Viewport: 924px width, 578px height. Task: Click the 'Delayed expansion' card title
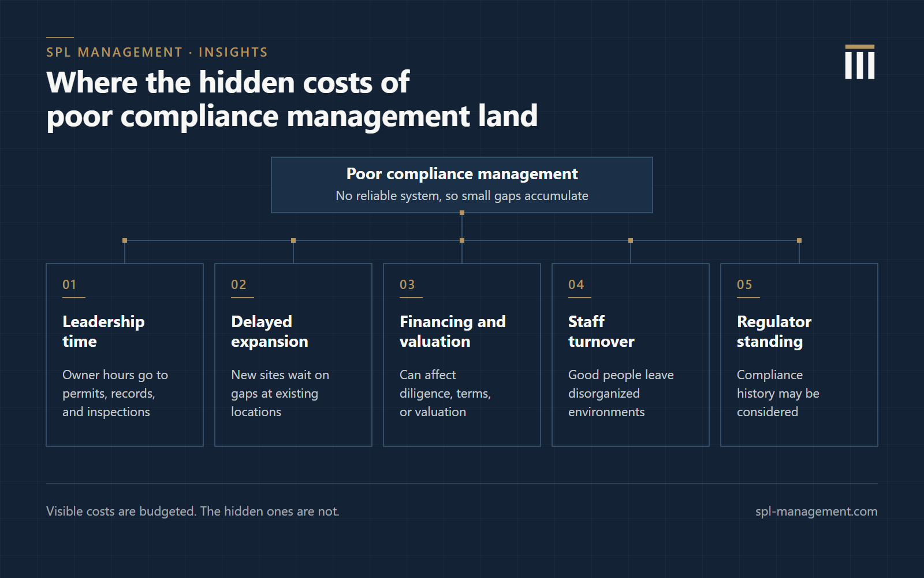270,331
